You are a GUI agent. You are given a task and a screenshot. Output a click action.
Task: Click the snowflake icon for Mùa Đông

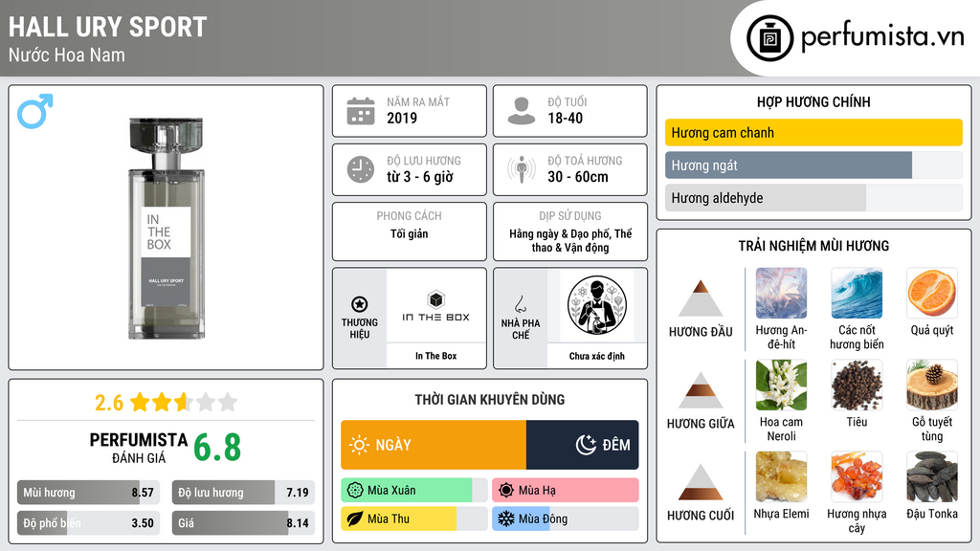(506, 518)
